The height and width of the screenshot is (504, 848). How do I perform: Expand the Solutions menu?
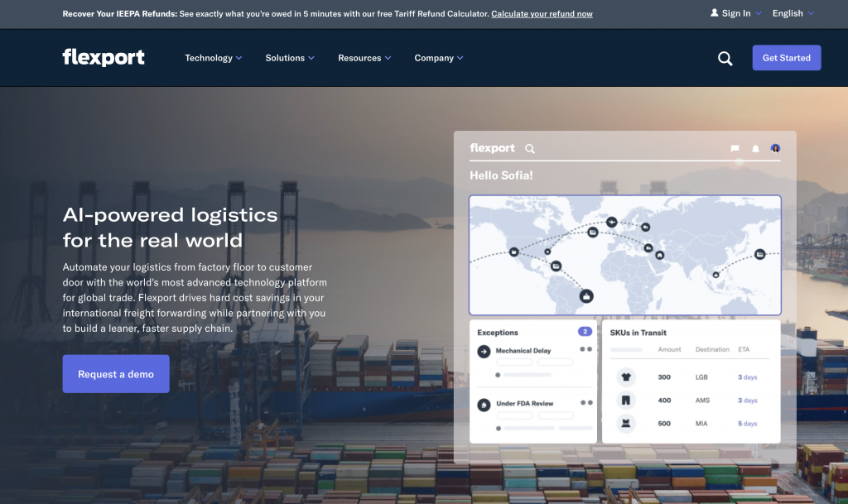[290, 58]
